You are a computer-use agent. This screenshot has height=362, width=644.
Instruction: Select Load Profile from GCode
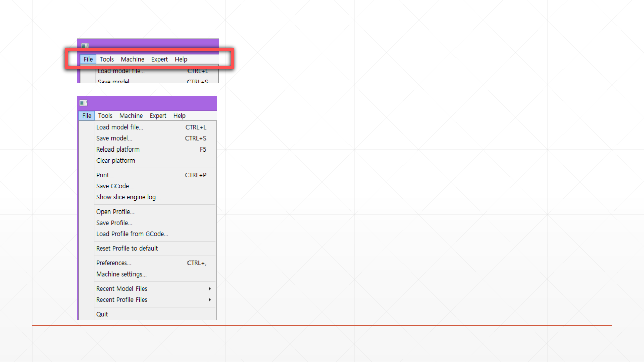coord(132,234)
